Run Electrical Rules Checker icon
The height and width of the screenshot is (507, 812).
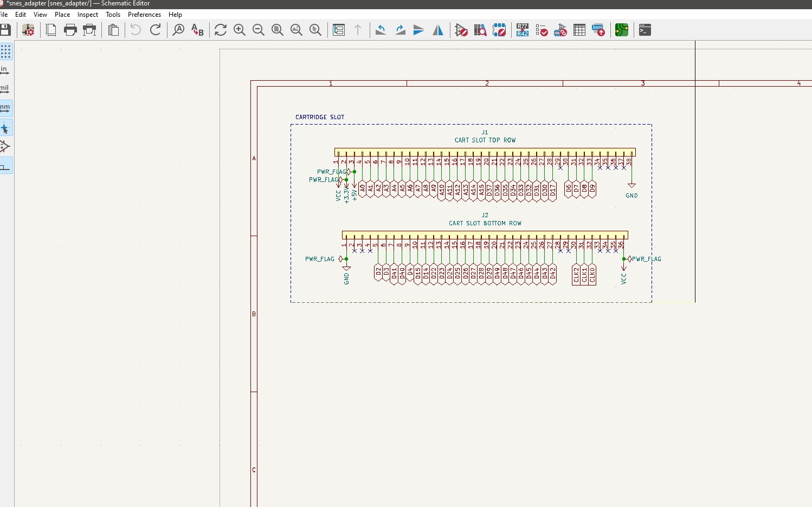pyautogui.click(x=542, y=30)
